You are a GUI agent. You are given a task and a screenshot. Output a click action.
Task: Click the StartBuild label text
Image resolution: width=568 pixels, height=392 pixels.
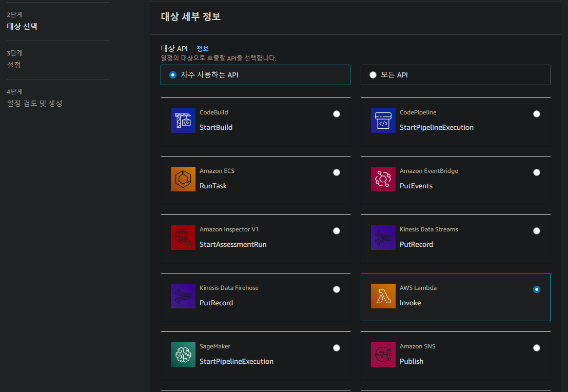click(x=216, y=128)
